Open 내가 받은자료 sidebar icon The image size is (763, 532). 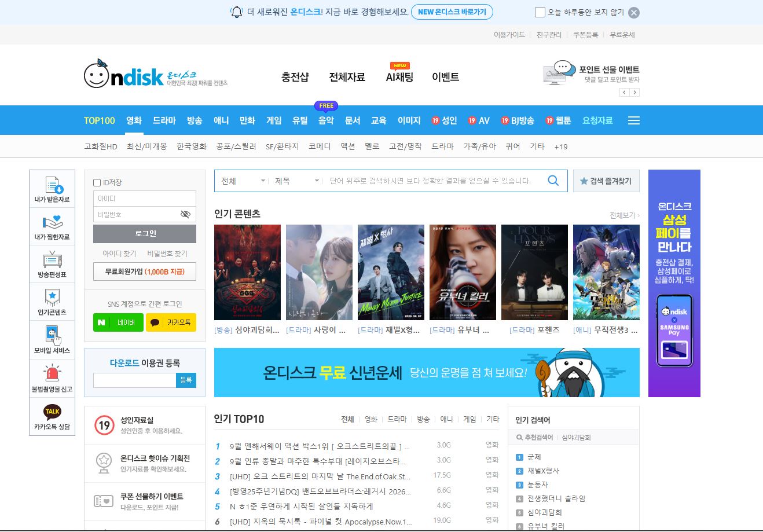[52, 185]
